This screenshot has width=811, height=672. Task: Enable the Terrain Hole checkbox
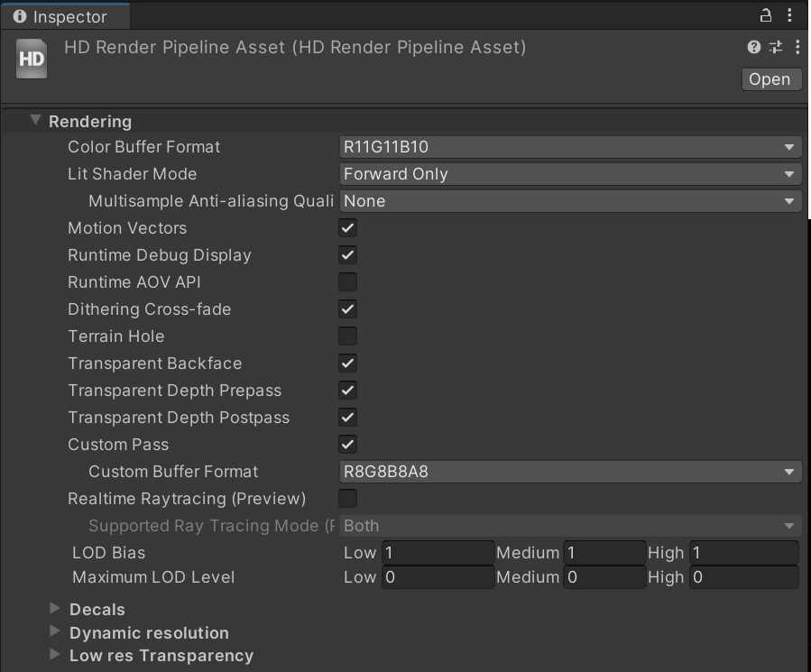[346, 336]
